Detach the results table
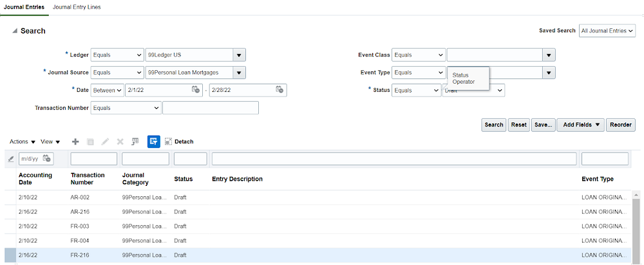 pos(179,142)
